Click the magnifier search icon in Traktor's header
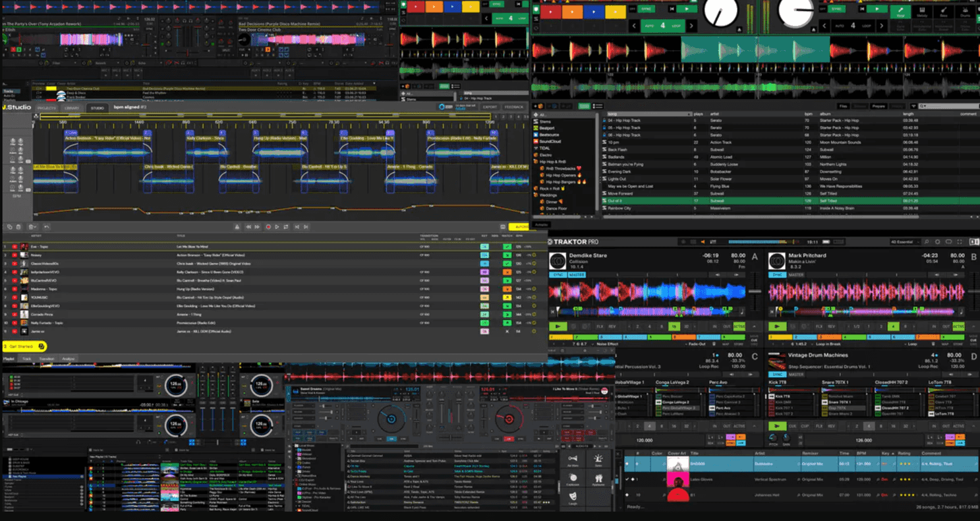This screenshot has height=521, width=980. click(926, 242)
